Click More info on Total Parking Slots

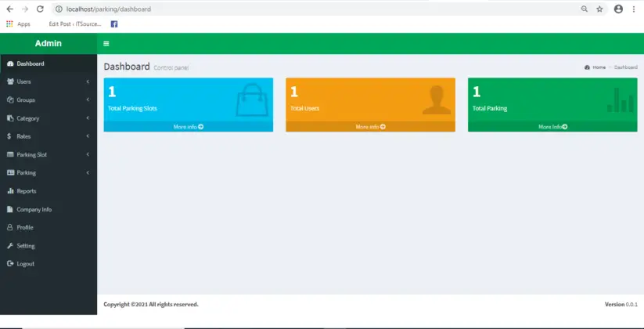pos(188,127)
